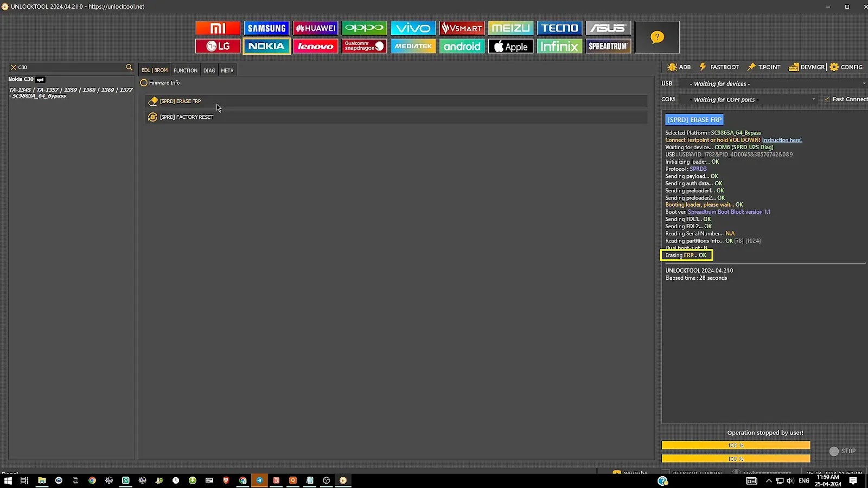Open the ADB tool
Viewport: 868px width, 488px height.
(x=679, y=67)
